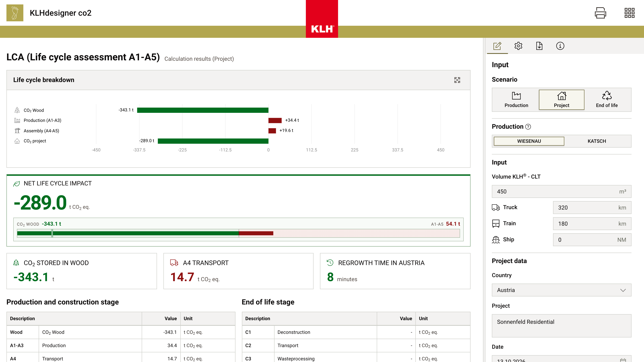
Task: Open the info tab
Action: pos(560,46)
